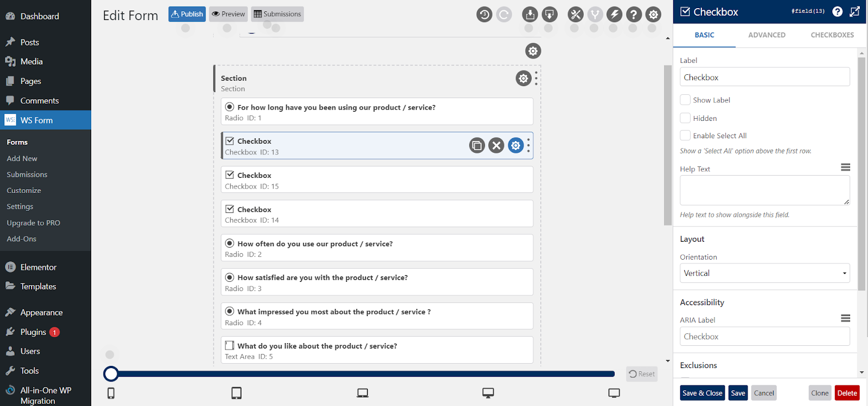Enable the Show Label checkbox

(x=685, y=100)
